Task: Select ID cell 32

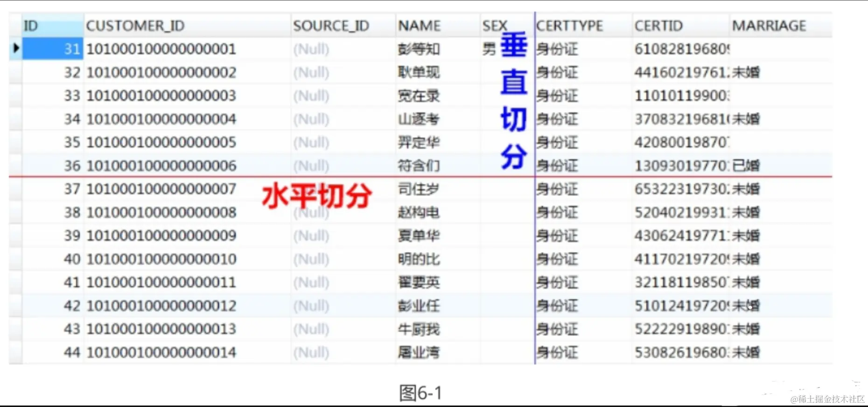Action: coord(53,72)
